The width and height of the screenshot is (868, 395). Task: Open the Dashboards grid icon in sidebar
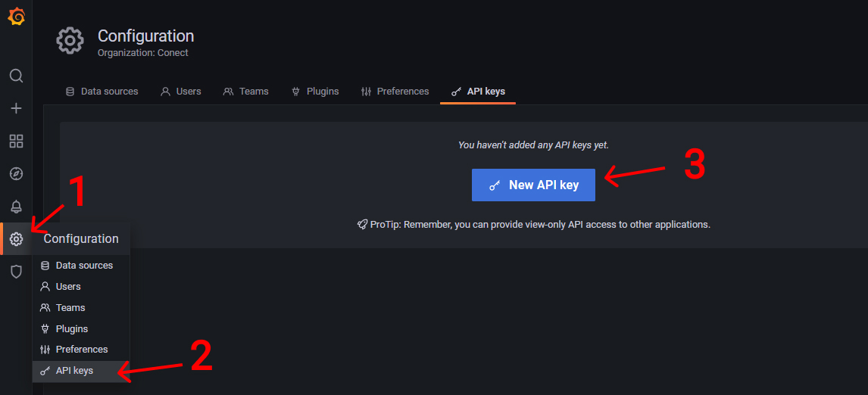(16, 141)
